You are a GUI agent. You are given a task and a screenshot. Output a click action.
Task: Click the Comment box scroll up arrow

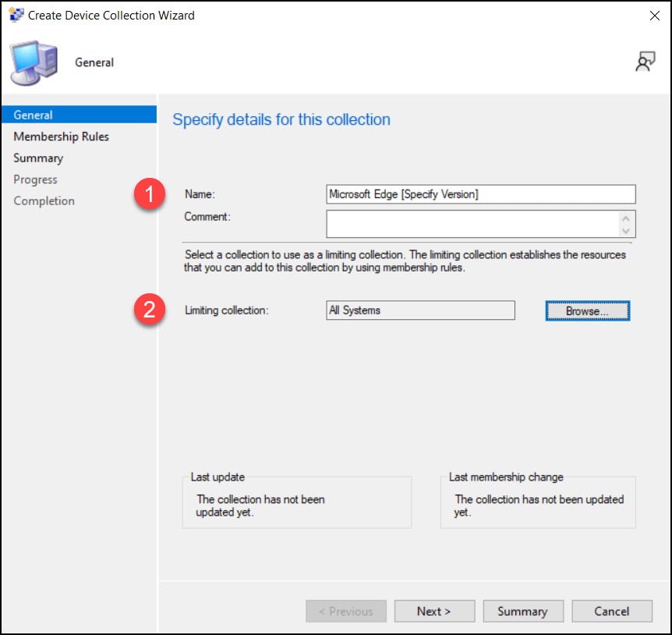tap(626, 218)
